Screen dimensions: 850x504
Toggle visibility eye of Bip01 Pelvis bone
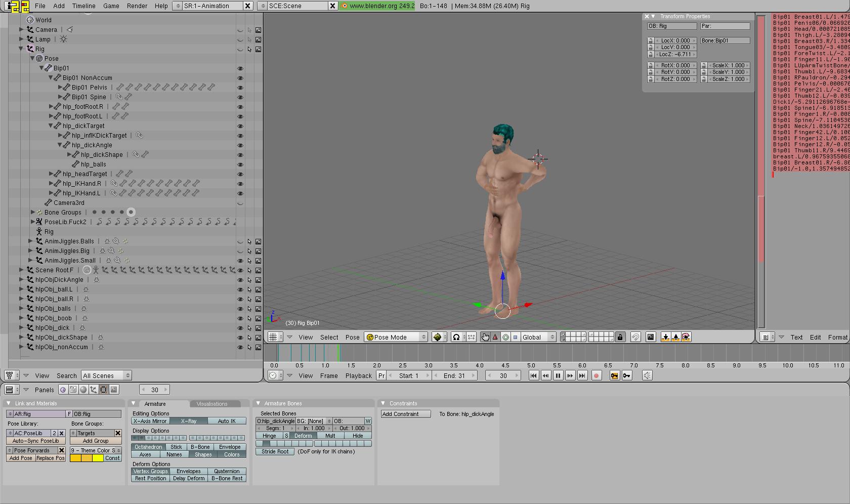[x=240, y=88]
